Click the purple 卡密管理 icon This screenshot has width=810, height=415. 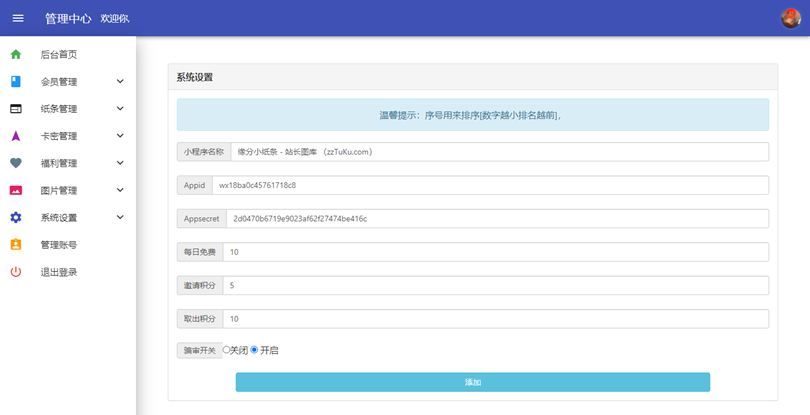tap(16, 136)
